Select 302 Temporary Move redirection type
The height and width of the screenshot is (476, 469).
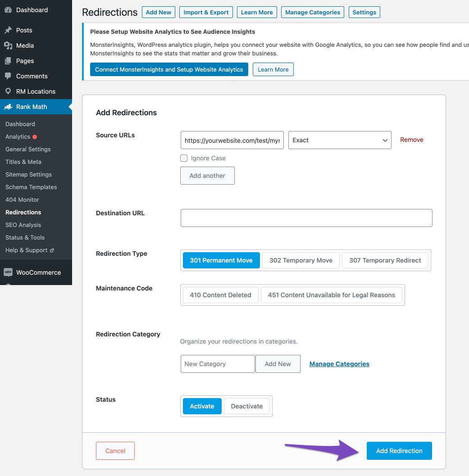click(x=301, y=260)
